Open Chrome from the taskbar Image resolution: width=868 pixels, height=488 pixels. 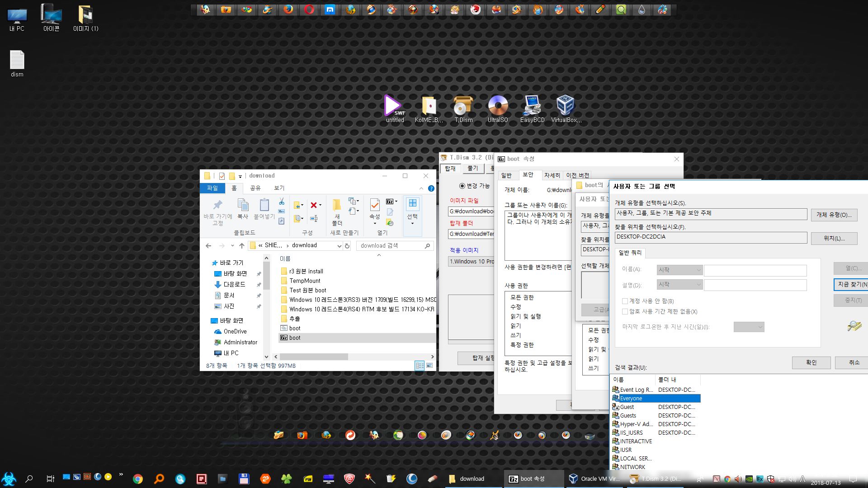pyautogui.click(x=138, y=479)
